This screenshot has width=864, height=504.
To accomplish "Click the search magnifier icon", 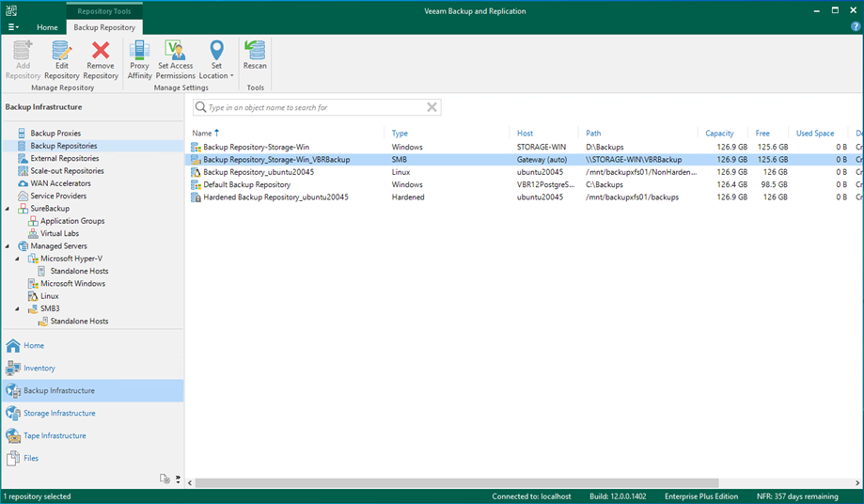I will pyautogui.click(x=200, y=107).
